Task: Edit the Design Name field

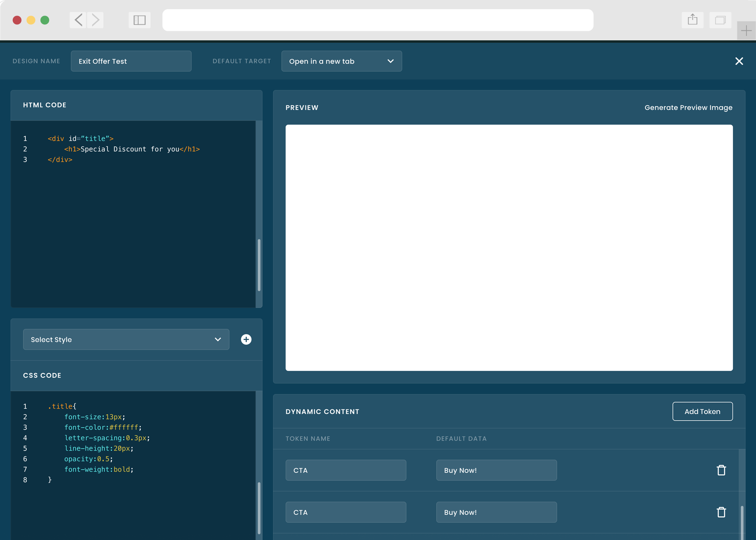Action: 131,61
